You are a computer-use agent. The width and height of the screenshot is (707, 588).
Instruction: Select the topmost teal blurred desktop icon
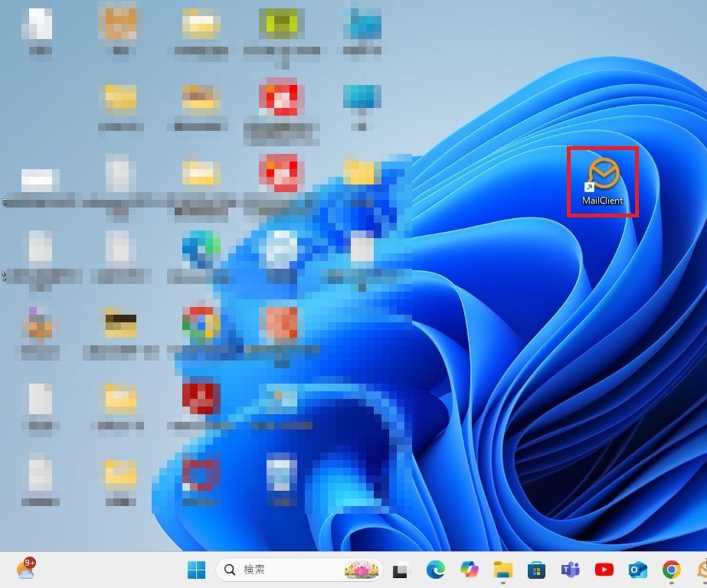pyautogui.click(x=362, y=24)
